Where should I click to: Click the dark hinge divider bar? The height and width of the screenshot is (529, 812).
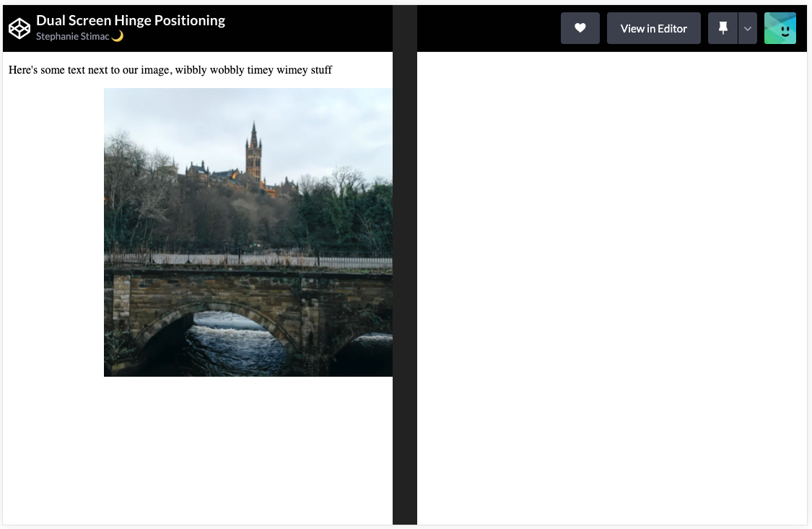tap(404, 289)
